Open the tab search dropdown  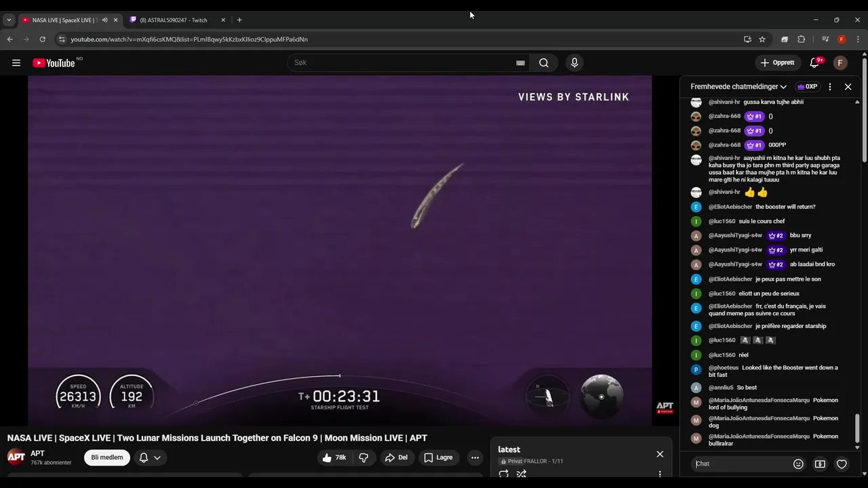[x=9, y=20]
